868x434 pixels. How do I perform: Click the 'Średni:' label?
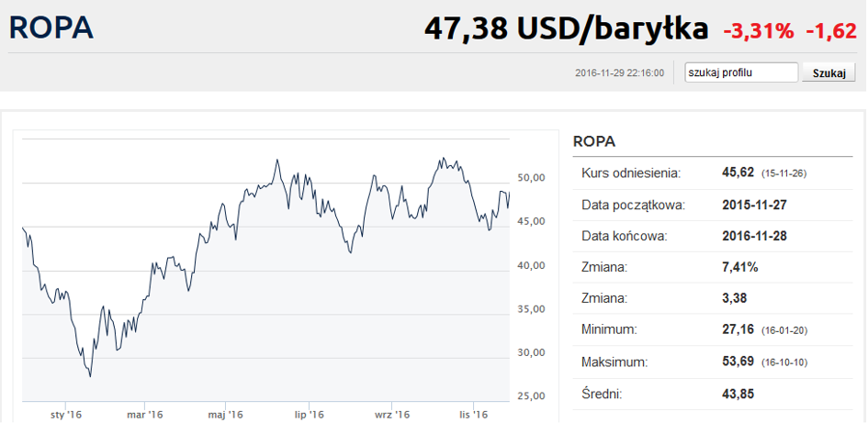pos(602,395)
